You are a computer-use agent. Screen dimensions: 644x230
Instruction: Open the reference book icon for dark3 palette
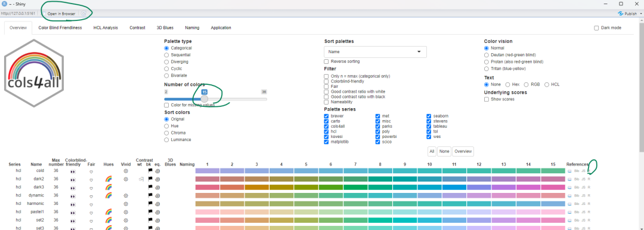tap(569, 187)
